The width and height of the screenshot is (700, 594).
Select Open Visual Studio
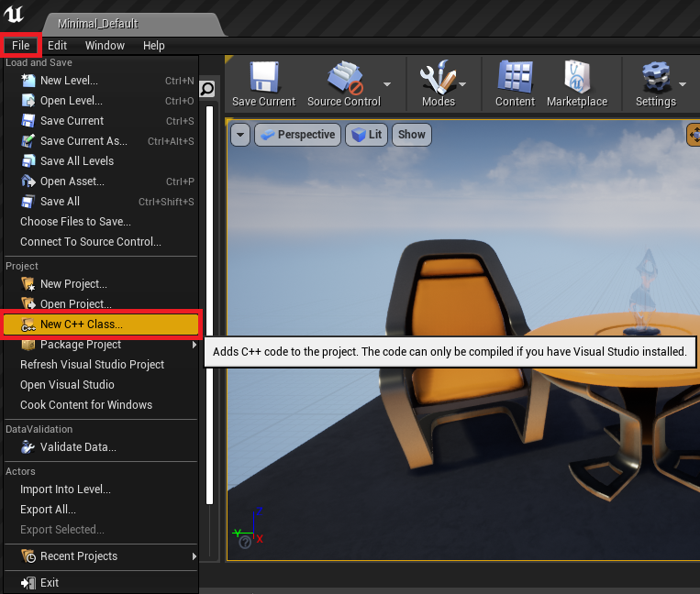[101, 384]
